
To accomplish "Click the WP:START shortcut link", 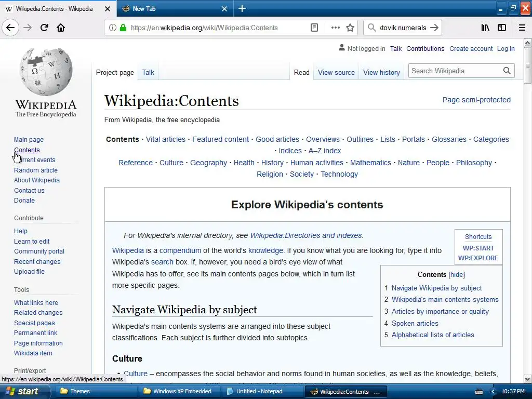I will pos(478,248).
